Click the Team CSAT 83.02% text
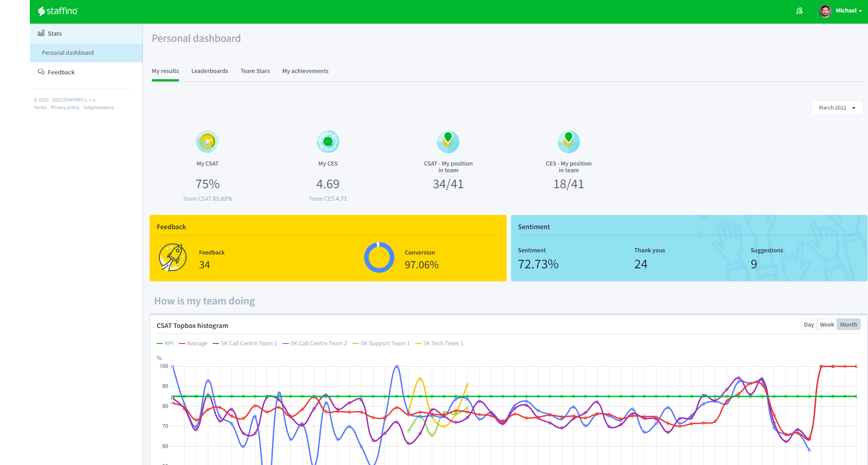The width and height of the screenshot is (868, 465). pyautogui.click(x=207, y=199)
